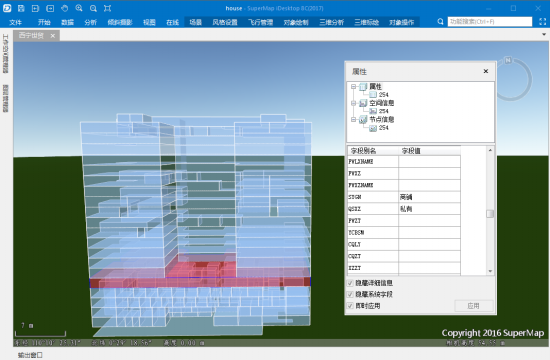Image resolution: width=550 pixels, height=360 pixels.
Task: Click the SuperMap application logo icon
Action: click(7, 8)
